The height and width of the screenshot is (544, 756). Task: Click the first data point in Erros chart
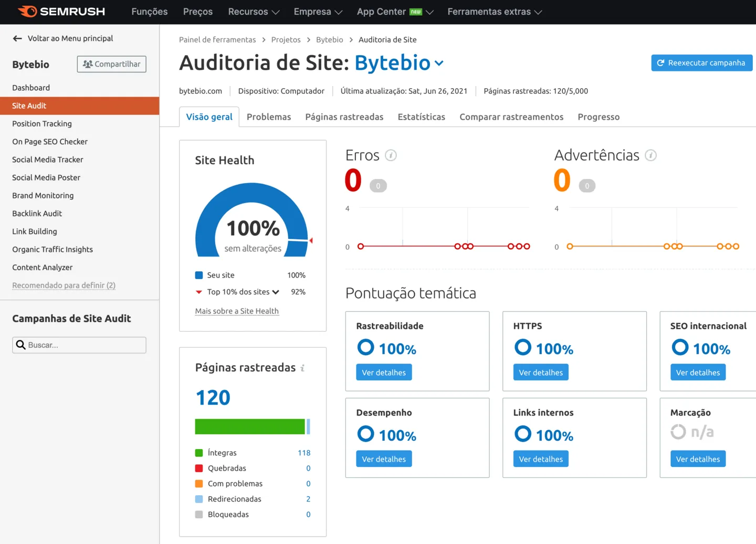click(361, 246)
